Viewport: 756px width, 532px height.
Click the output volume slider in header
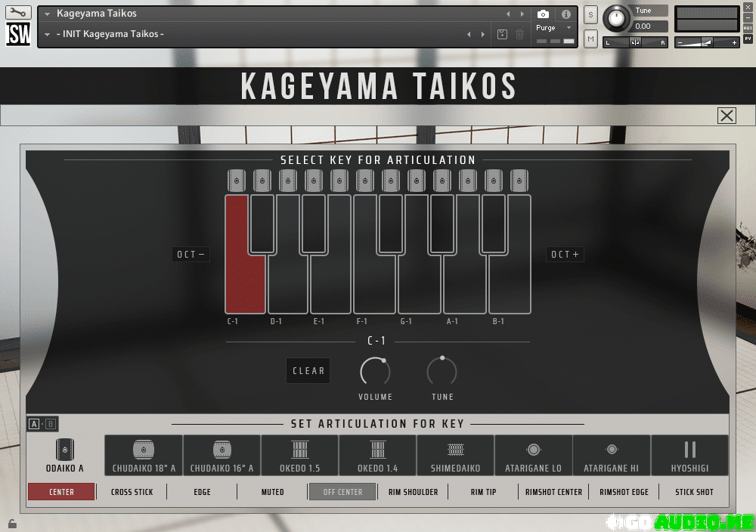pyautogui.click(x=707, y=42)
